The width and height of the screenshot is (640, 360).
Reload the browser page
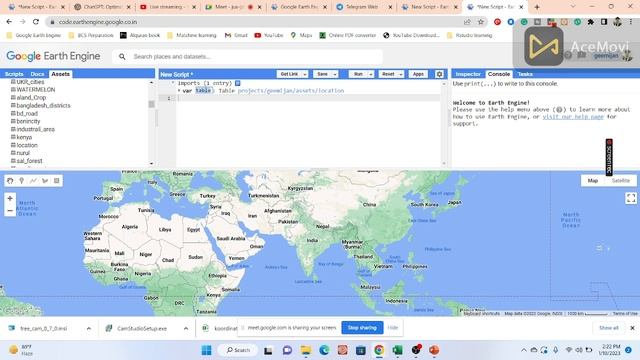[x=36, y=22]
